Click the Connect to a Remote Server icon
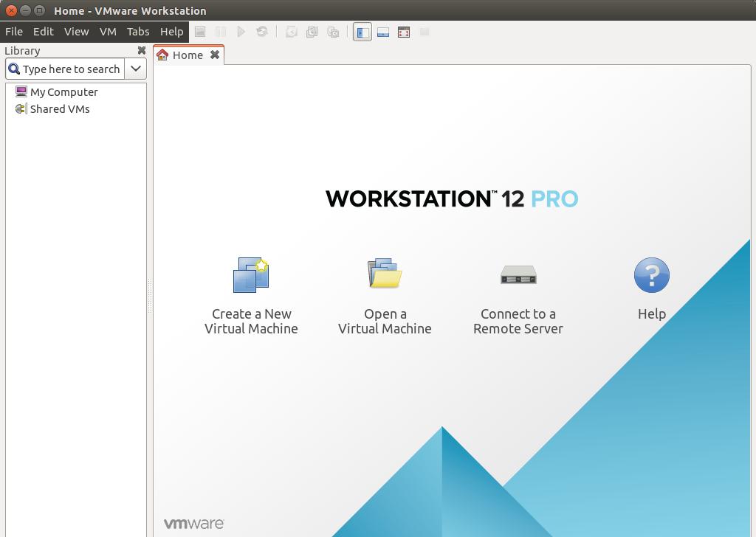The height and width of the screenshot is (537, 756). point(518,274)
